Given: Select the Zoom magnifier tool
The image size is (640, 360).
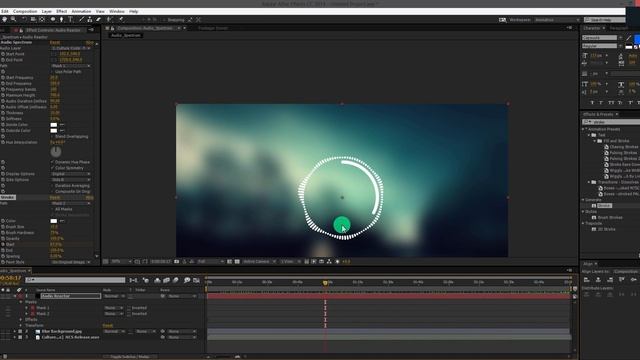Looking at the screenshot, I should [x=13, y=19].
